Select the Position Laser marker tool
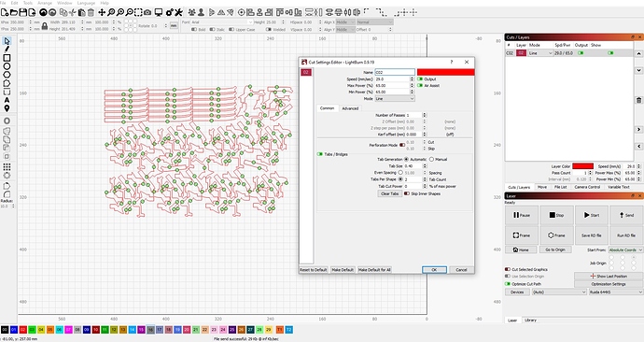 click(x=7, y=108)
